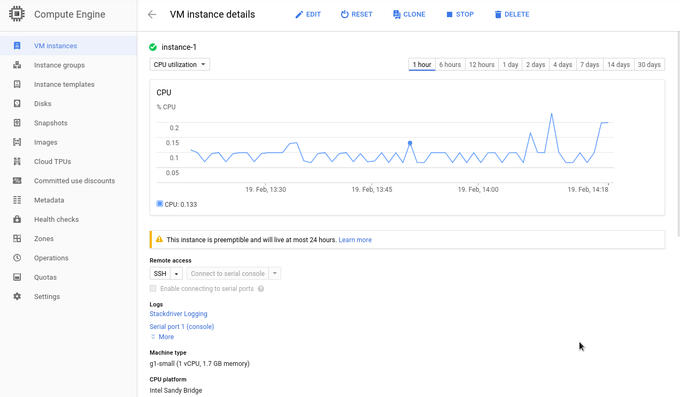The width and height of the screenshot is (680, 397).
Task: Click the Committed use discounts icon
Action: pos(17,180)
